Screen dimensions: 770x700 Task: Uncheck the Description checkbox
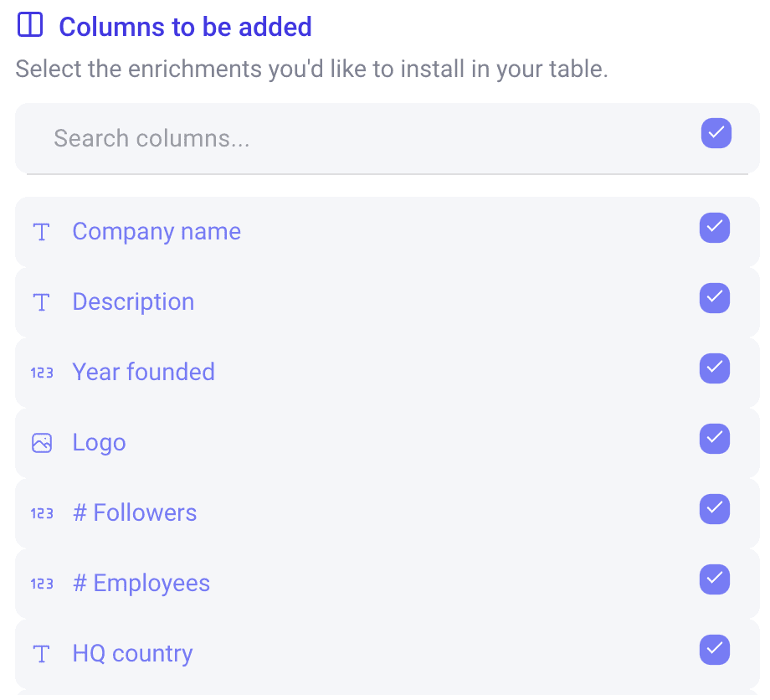click(715, 298)
